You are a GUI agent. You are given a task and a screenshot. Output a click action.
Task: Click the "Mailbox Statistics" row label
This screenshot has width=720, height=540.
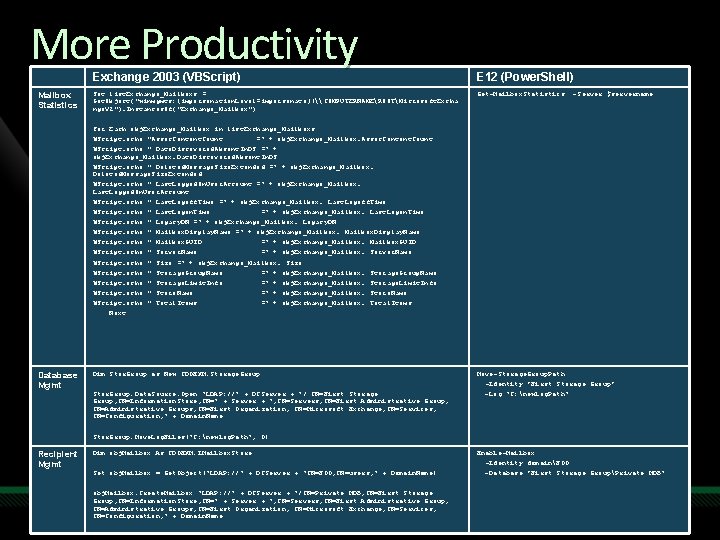(58, 100)
